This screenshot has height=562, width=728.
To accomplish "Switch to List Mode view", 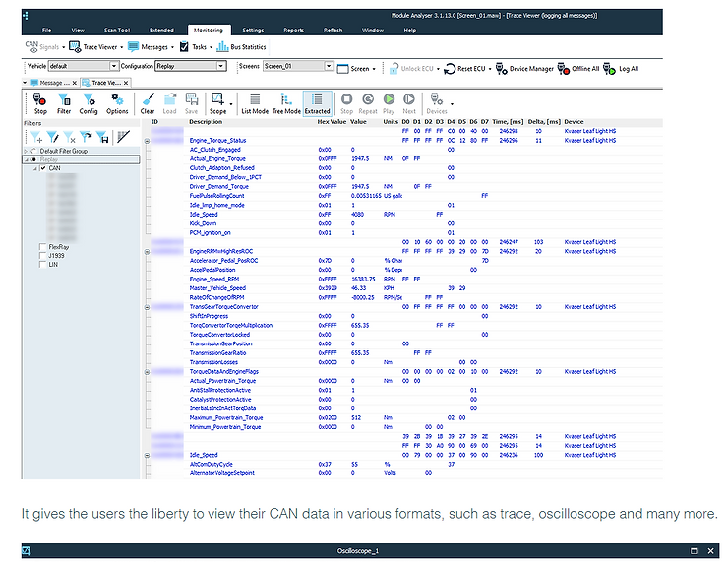I will click(x=255, y=103).
